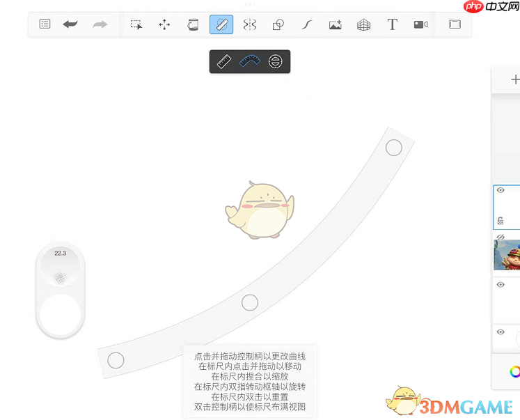Click the lower-left curved ruler handle
Screen dimensions: 520x420
point(116,360)
